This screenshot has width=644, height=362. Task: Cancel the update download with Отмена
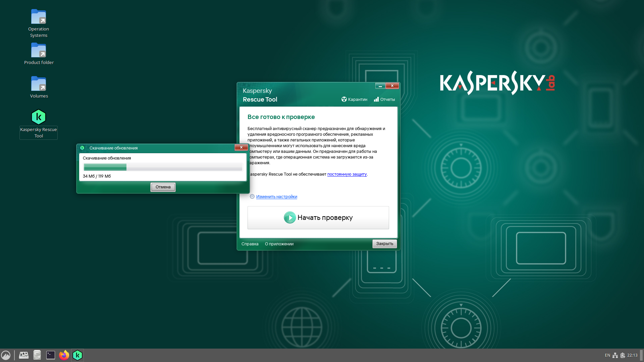point(163,187)
